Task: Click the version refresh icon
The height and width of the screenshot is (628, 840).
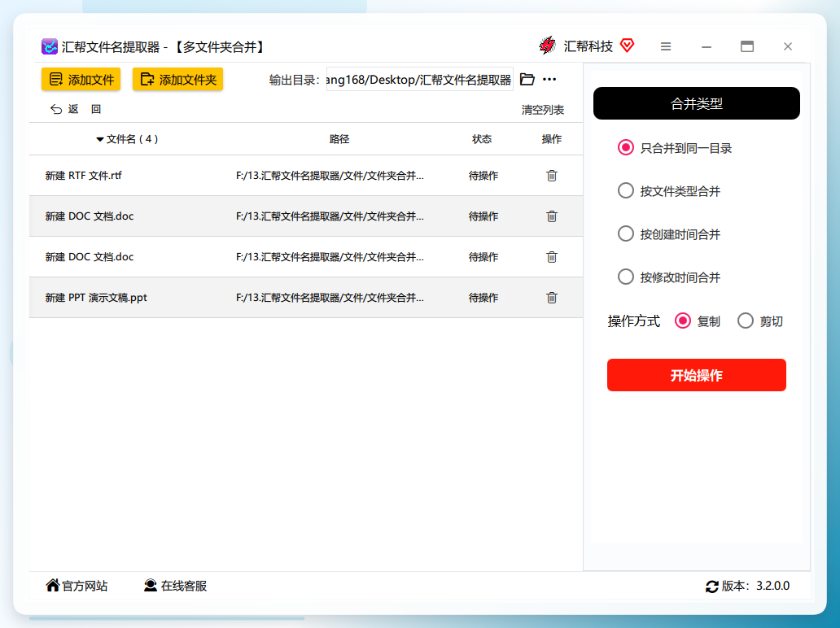Action: click(712, 587)
